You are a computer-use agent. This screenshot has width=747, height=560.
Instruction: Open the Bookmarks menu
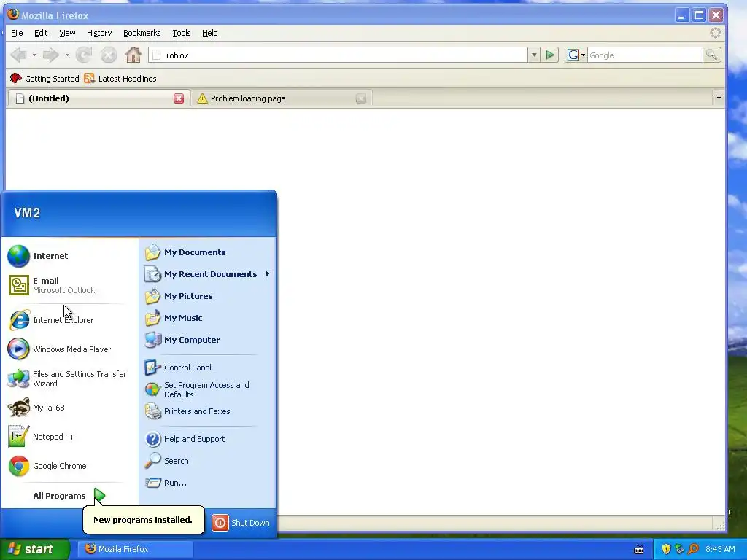[142, 33]
